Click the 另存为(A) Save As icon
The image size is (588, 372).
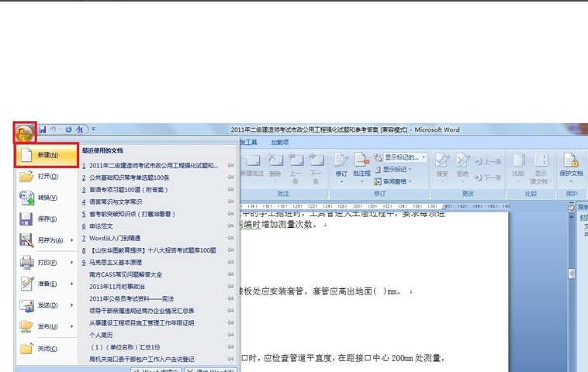coord(26,240)
